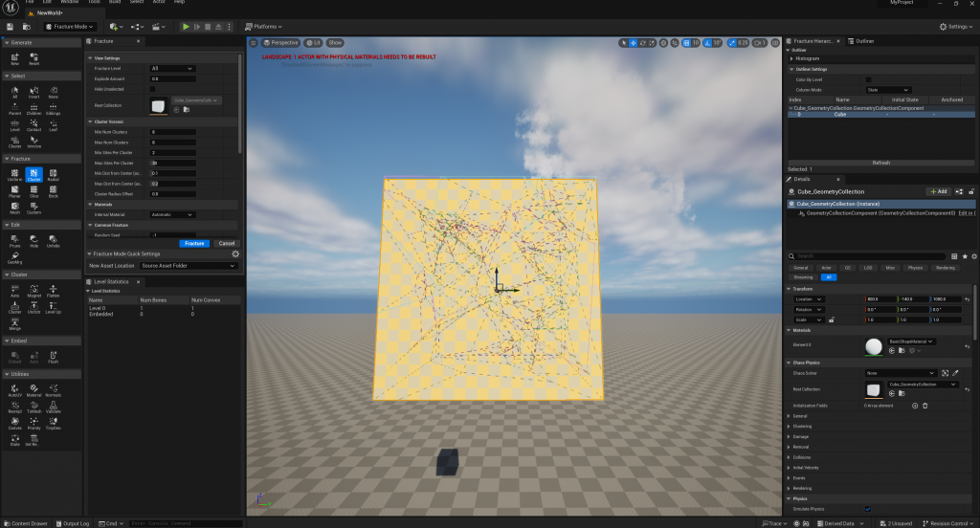Image resolution: width=980 pixels, height=528 pixels.
Task: Toggle the Color By Level checkbox
Action: [x=868, y=79]
